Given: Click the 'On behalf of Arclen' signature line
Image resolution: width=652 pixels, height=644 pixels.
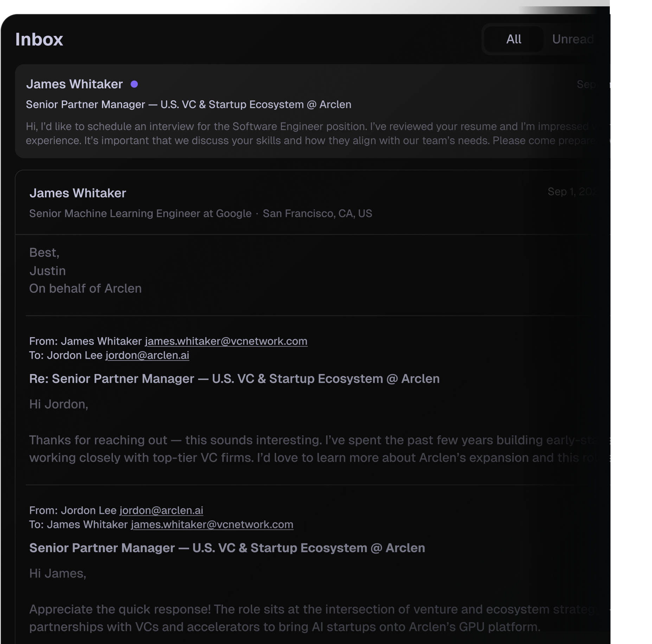Looking at the screenshot, I should 85,288.
